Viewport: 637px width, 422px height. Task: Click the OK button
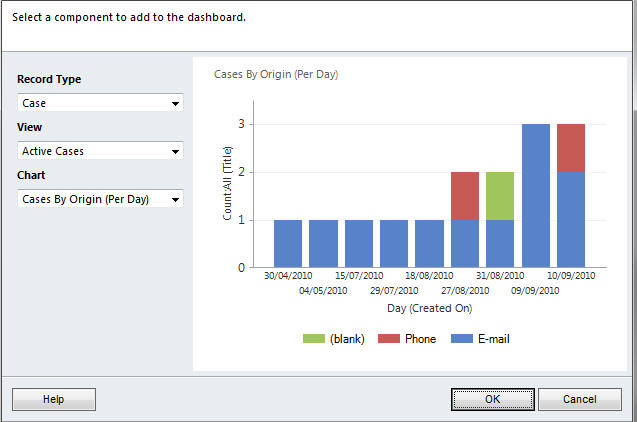(492, 399)
